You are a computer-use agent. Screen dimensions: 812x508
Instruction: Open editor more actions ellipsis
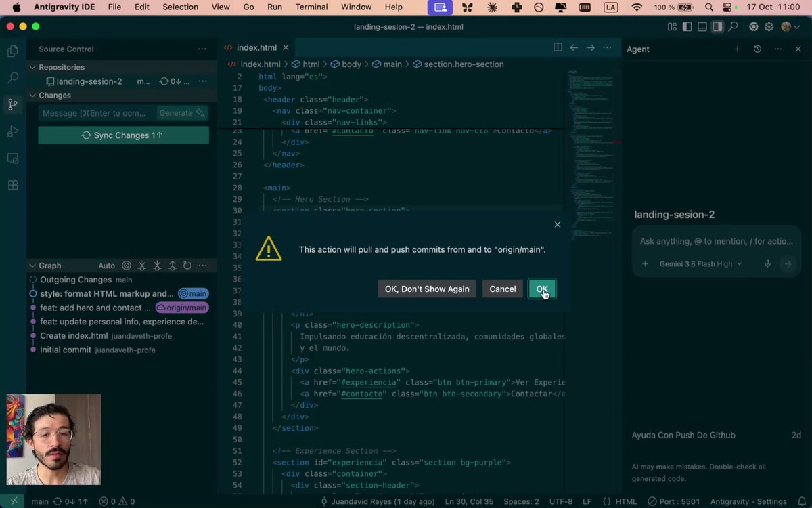point(607,47)
